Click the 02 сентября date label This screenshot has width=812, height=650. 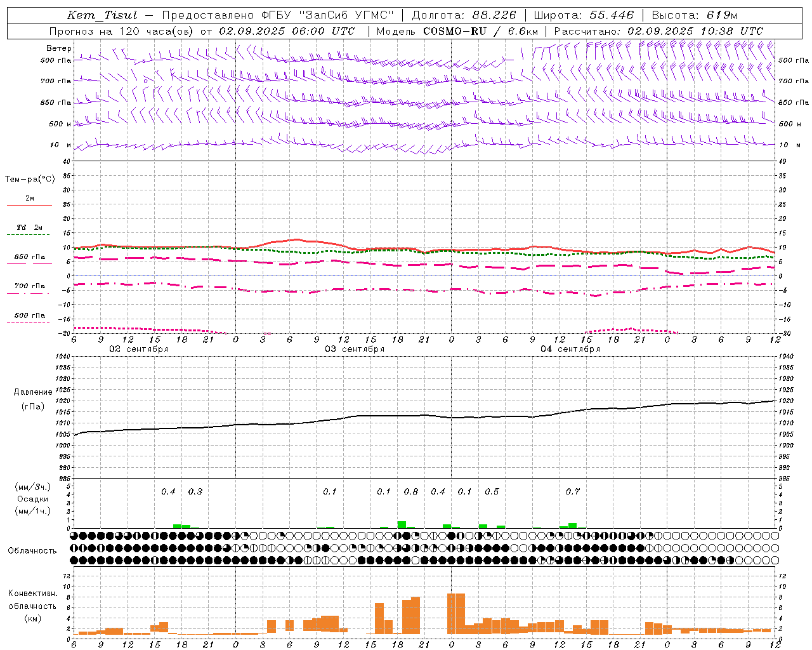coord(139,349)
